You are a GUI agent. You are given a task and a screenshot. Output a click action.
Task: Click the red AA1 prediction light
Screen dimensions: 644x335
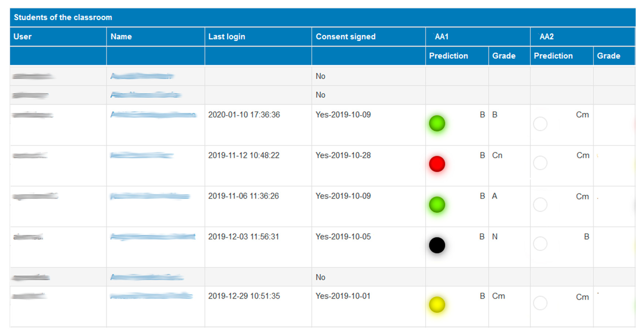pos(437,164)
